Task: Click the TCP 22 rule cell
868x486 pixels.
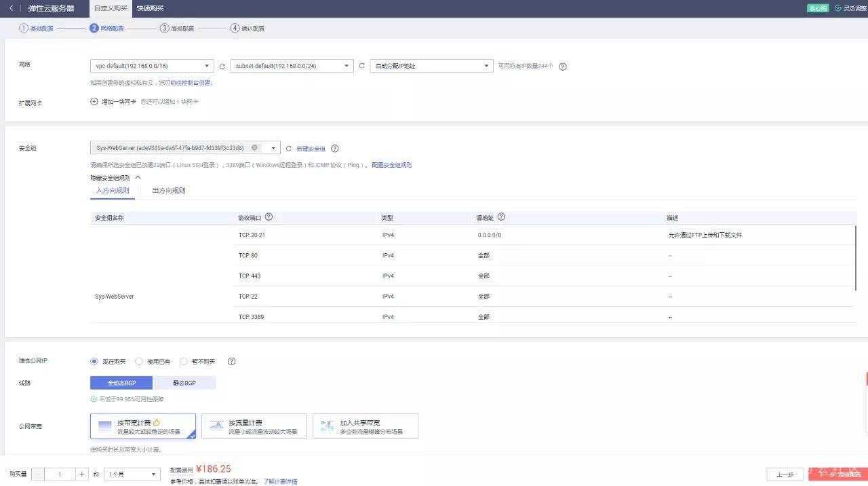Action: tap(248, 297)
